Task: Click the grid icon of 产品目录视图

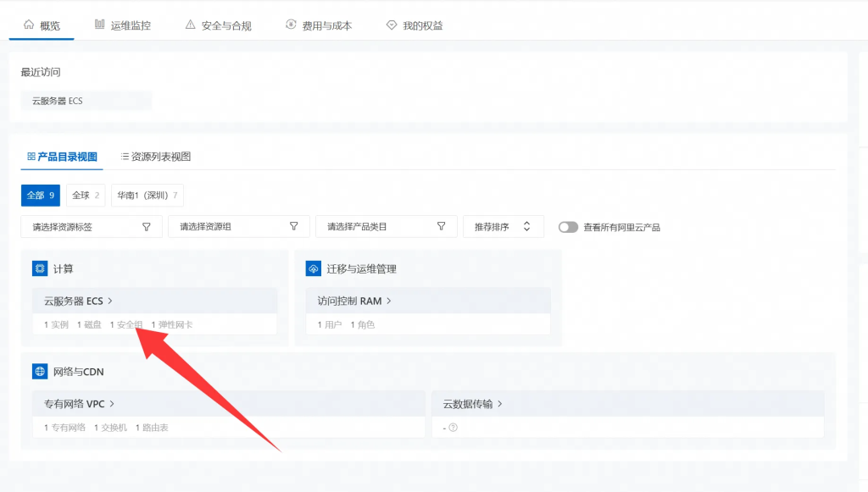Action: tap(31, 157)
